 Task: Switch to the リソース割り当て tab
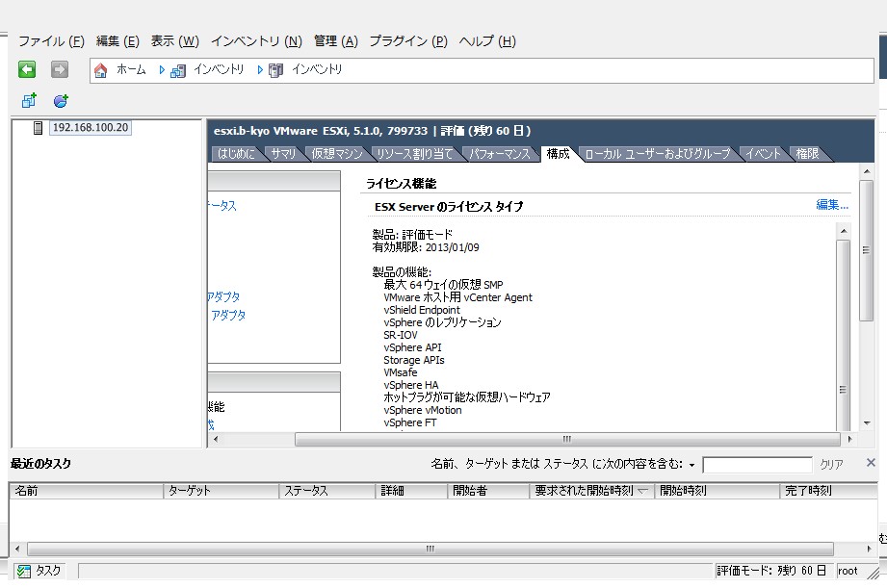coord(415,154)
